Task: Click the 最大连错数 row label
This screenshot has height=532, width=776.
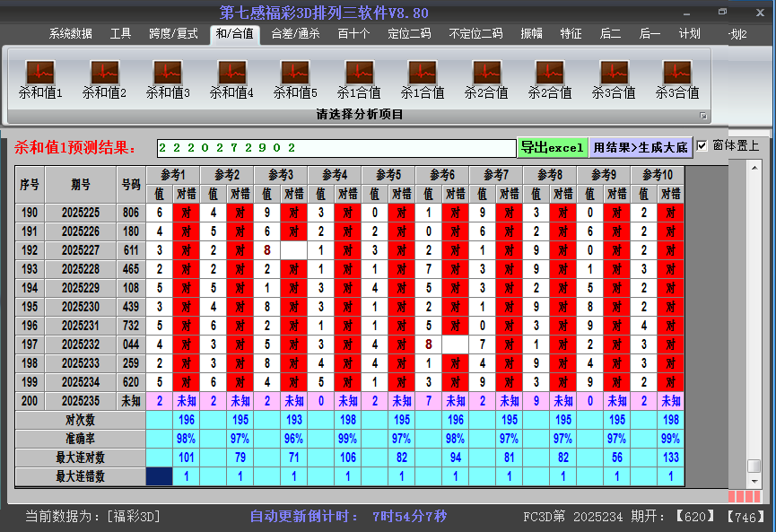Action: pyautogui.click(x=80, y=476)
